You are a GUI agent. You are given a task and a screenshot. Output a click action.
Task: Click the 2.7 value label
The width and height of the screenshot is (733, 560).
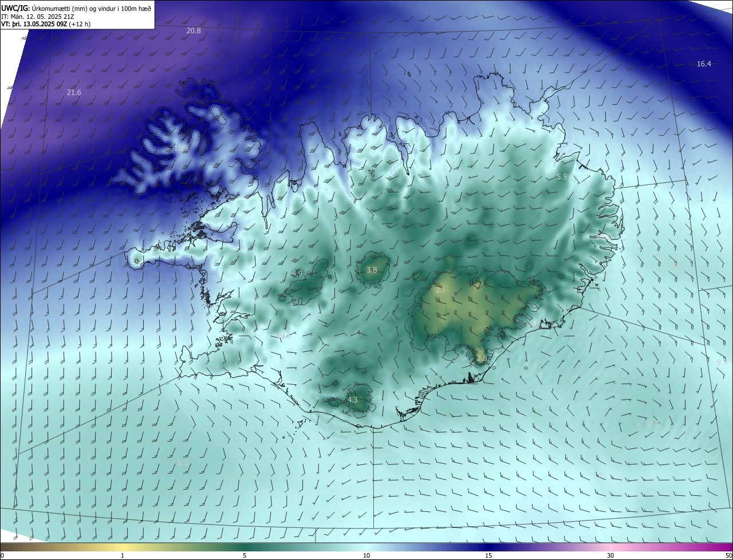440,290
